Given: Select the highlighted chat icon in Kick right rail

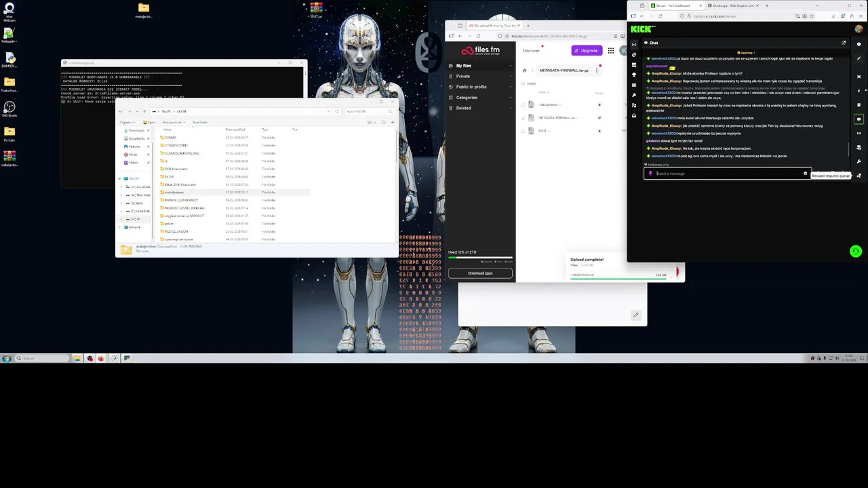Looking at the screenshot, I should click(859, 119).
